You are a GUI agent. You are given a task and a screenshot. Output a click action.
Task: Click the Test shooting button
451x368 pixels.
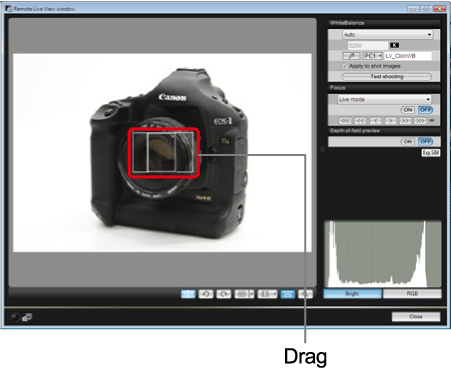pos(387,77)
